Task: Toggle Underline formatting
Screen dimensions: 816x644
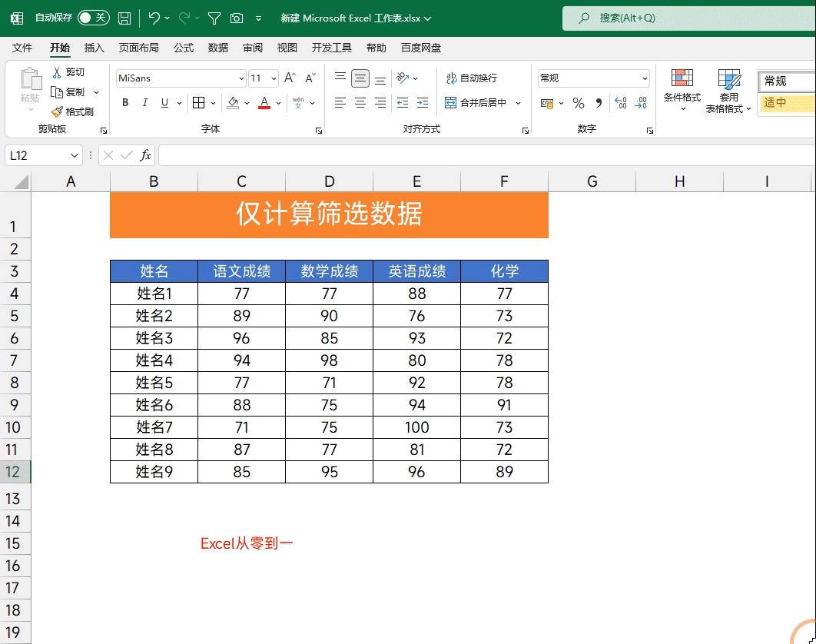Action: tap(164, 102)
